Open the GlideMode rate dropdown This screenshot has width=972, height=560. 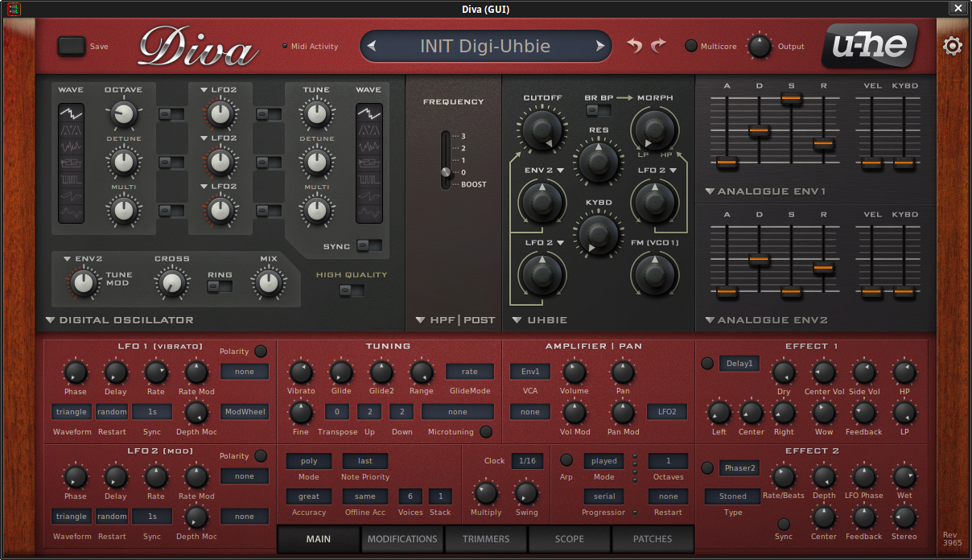470,372
